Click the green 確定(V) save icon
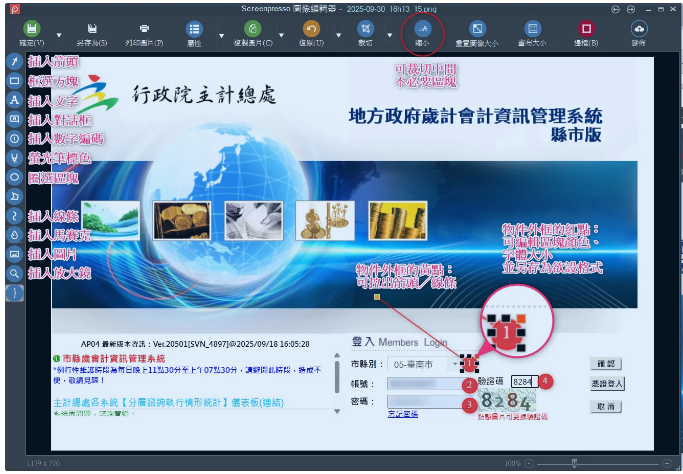The image size is (683, 474). pyautogui.click(x=31, y=29)
